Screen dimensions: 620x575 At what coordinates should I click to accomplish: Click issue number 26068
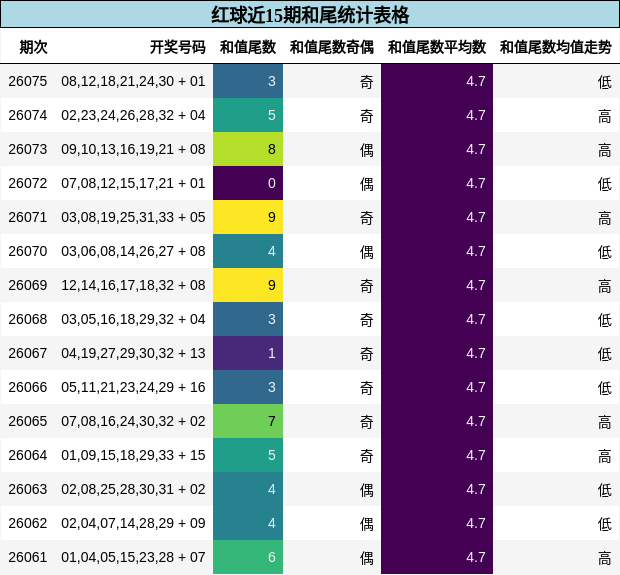point(28,319)
